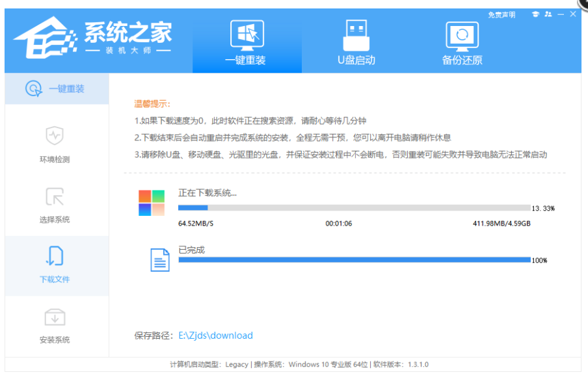The height and width of the screenshot is (381, 588).
Task: Click the 13.33% progress percentage text
Action: 543,209
